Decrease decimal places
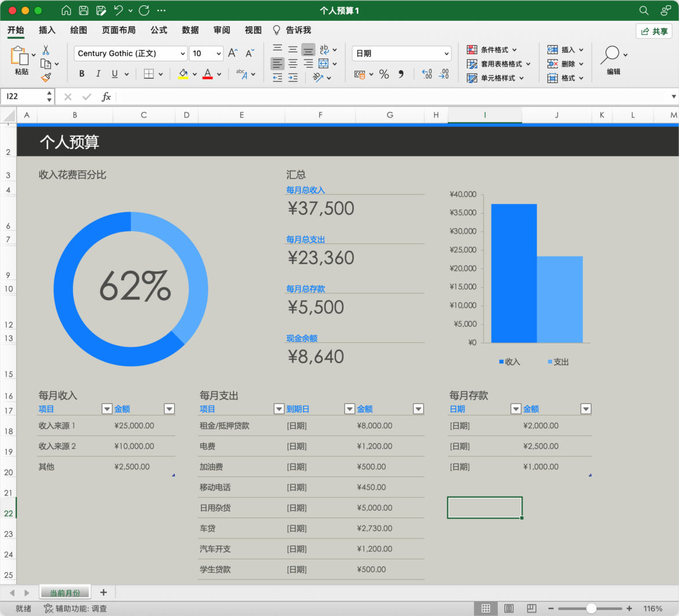The width and height of the screenshot is (679, 616). pos(444,74)
